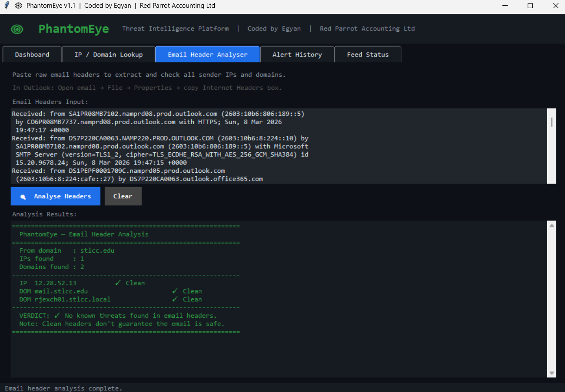Viewport: 565px width, 392px height.
Task: Click the first Received from SA1PR08MB7102 line
Action: (x=158, y=114)
